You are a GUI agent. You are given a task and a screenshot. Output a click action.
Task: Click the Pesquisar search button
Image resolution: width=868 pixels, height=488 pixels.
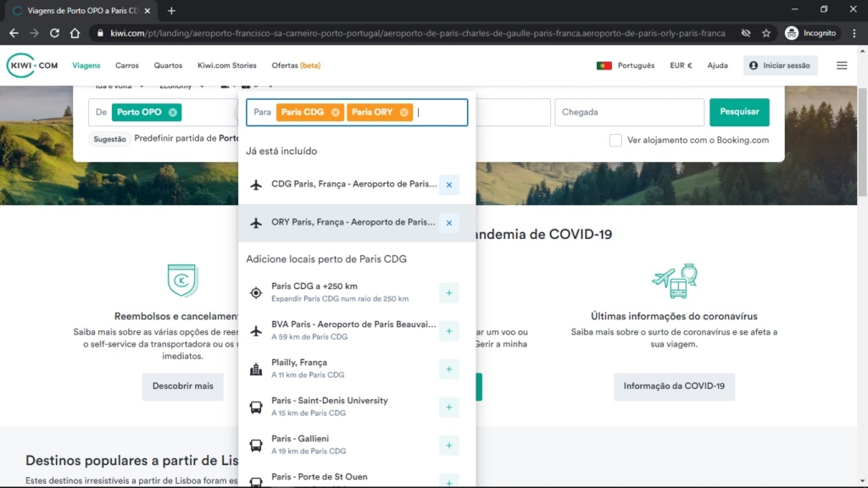pos(739,112)
